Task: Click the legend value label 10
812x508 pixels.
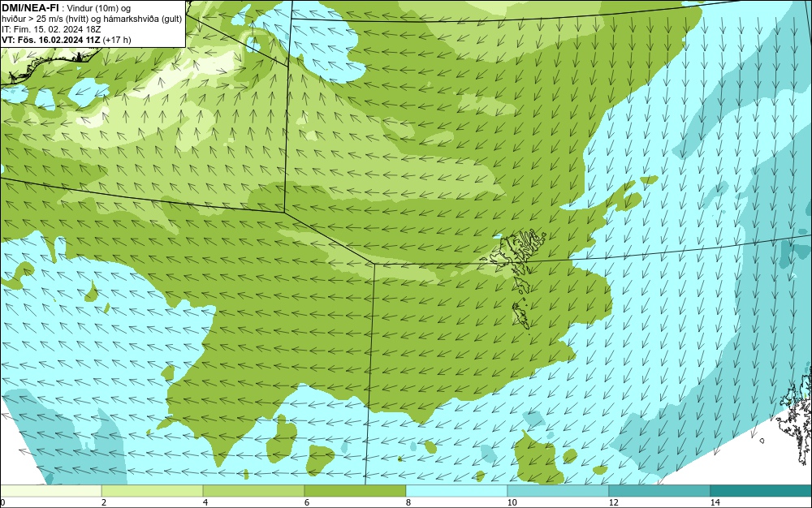Action: [512, 502]
